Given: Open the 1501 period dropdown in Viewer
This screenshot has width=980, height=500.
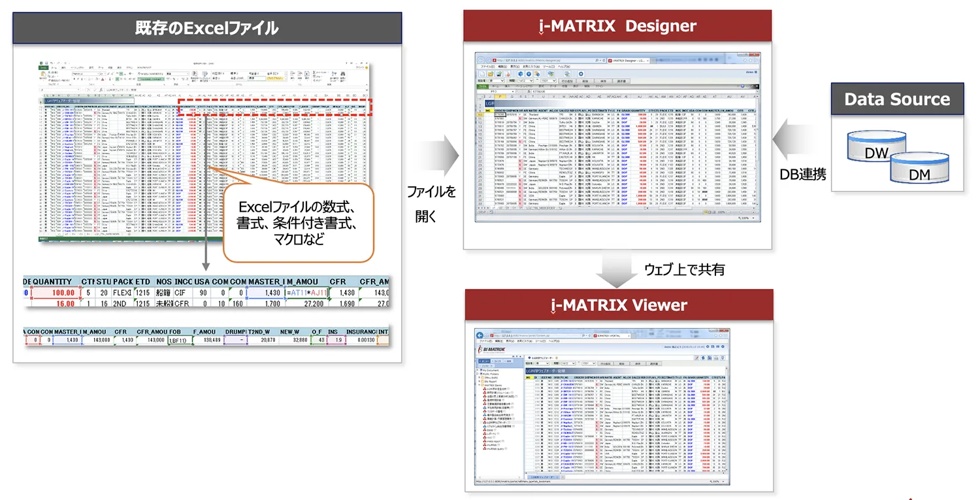Looking at the screenshot, I should [x=589, y=363].
